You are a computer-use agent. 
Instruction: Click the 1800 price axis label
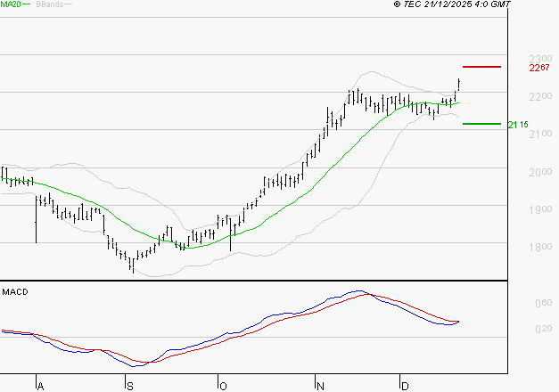(540, 247)
